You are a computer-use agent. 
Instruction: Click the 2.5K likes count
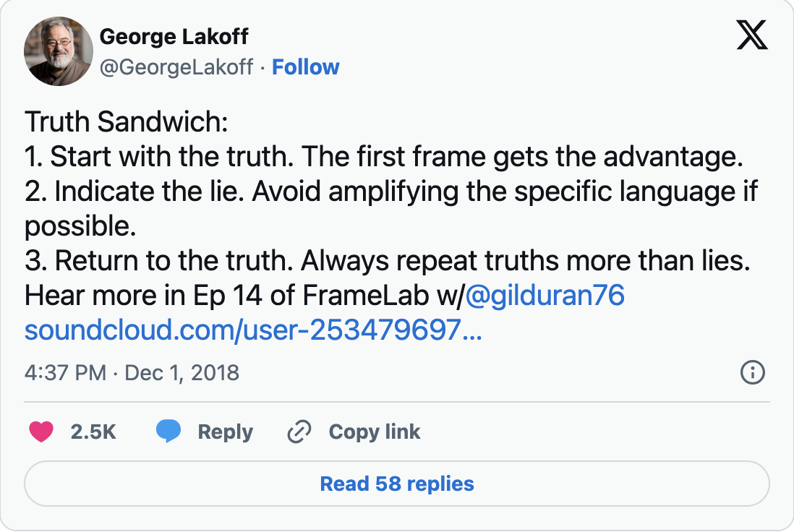tap(93, 432)
